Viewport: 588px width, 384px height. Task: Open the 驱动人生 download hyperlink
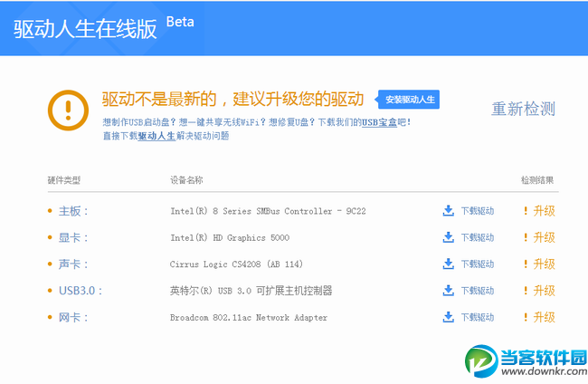point(156,136)
